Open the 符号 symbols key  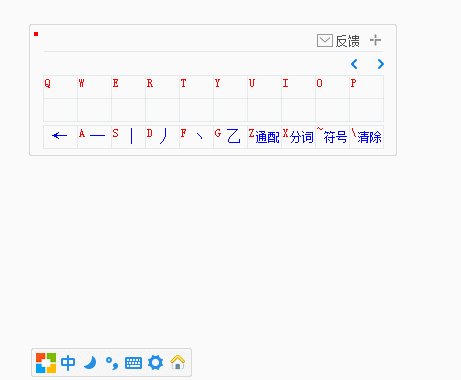(332, 137)
